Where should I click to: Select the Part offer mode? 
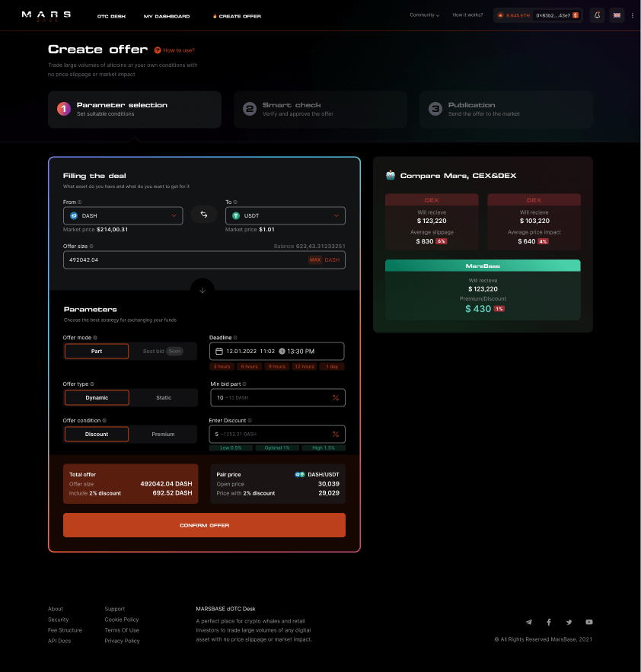(97, 352)
